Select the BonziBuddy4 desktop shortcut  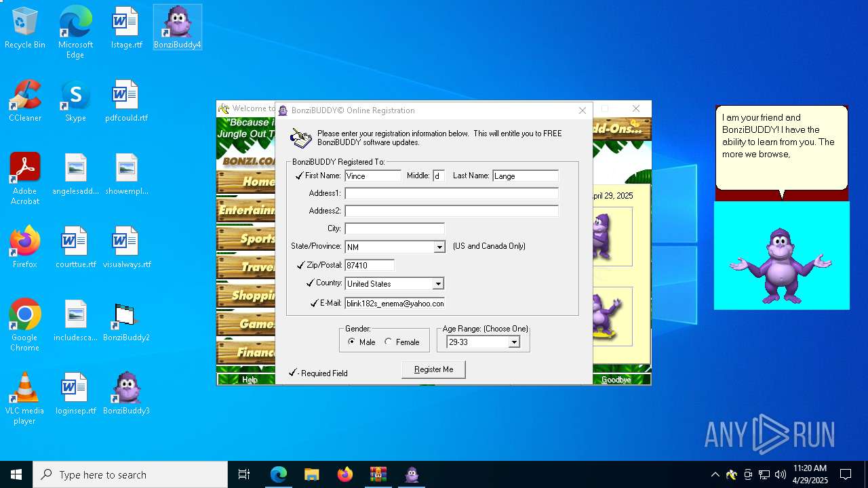(x=177, y=28)
